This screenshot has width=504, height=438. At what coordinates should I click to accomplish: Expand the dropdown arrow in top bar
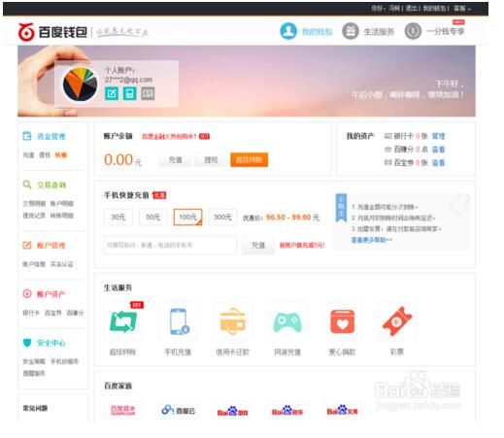[469, 9]
